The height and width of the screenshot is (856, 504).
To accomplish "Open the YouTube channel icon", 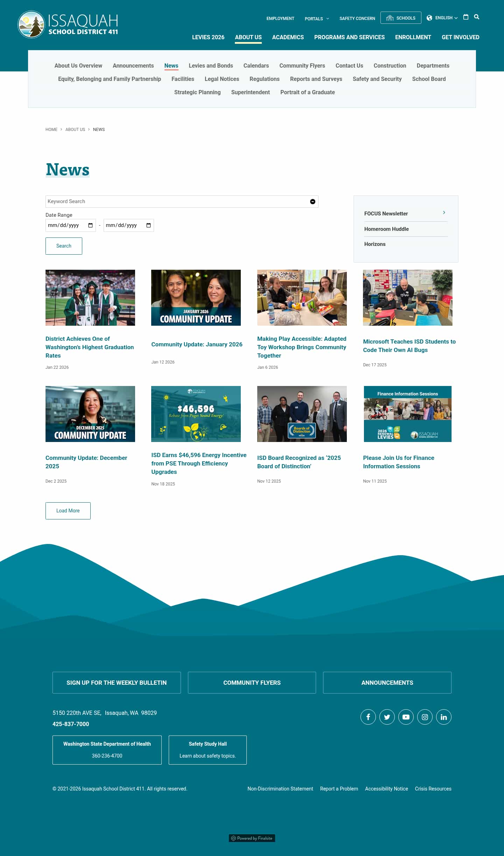I will pyautogui.click(x=406, y=717).
